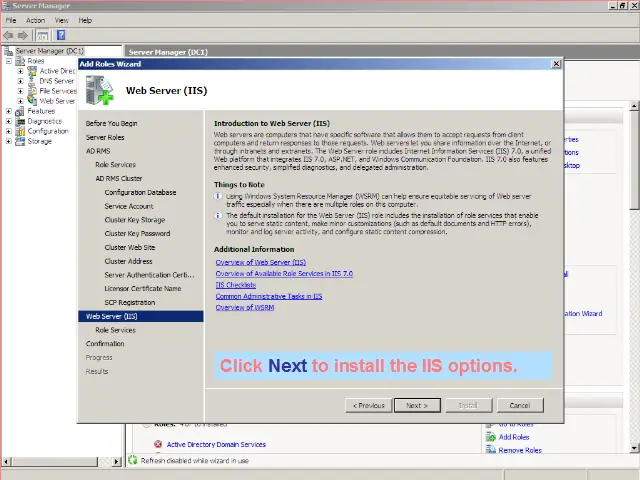
Task: Open the View menu
Action: click(x=61, y=20)
